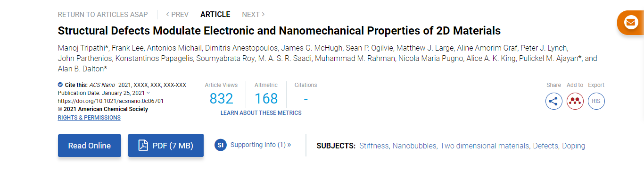This screenshot has width=644, height=173.
Task: Go to the PREV article
Action: pyautogui.click(x=177, y=15)
